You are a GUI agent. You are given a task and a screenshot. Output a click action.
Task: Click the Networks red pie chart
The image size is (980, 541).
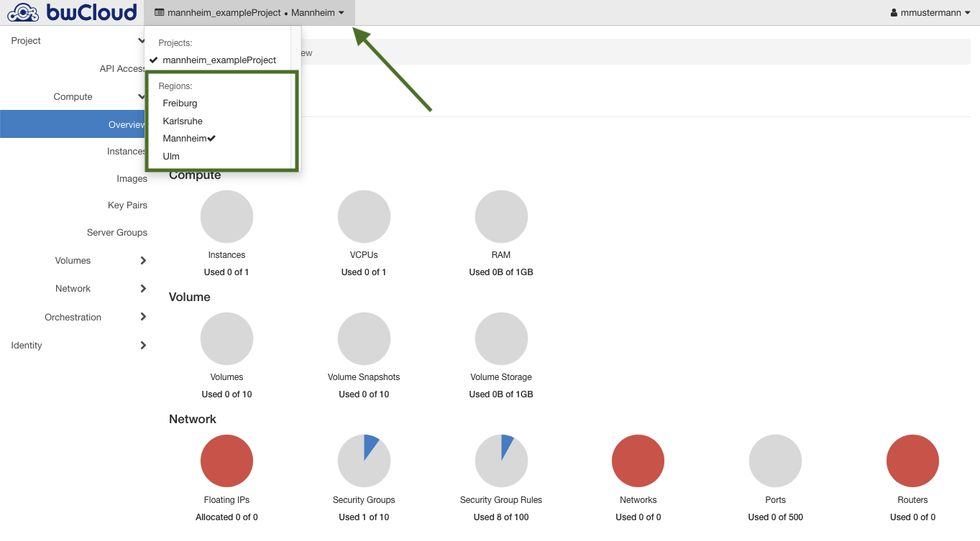pyautogui.click(x=638, y=461)
